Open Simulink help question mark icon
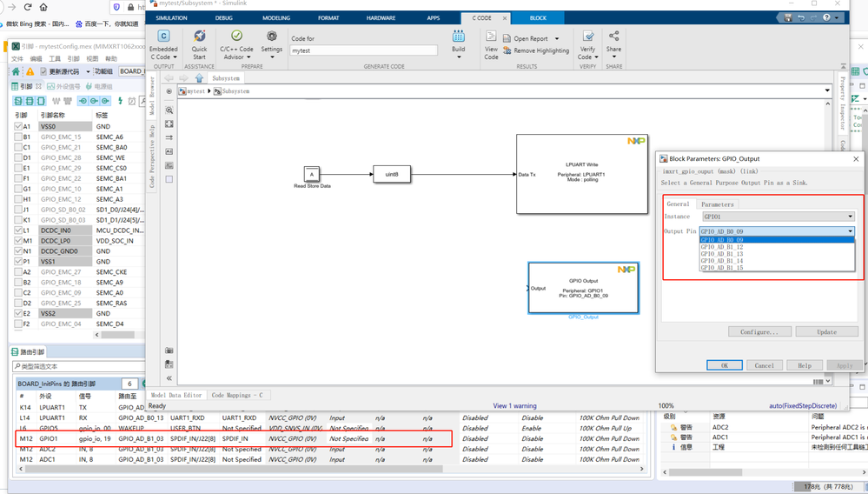Image resolution: width=868 pixels, height=494 pixels. point(826,17)
